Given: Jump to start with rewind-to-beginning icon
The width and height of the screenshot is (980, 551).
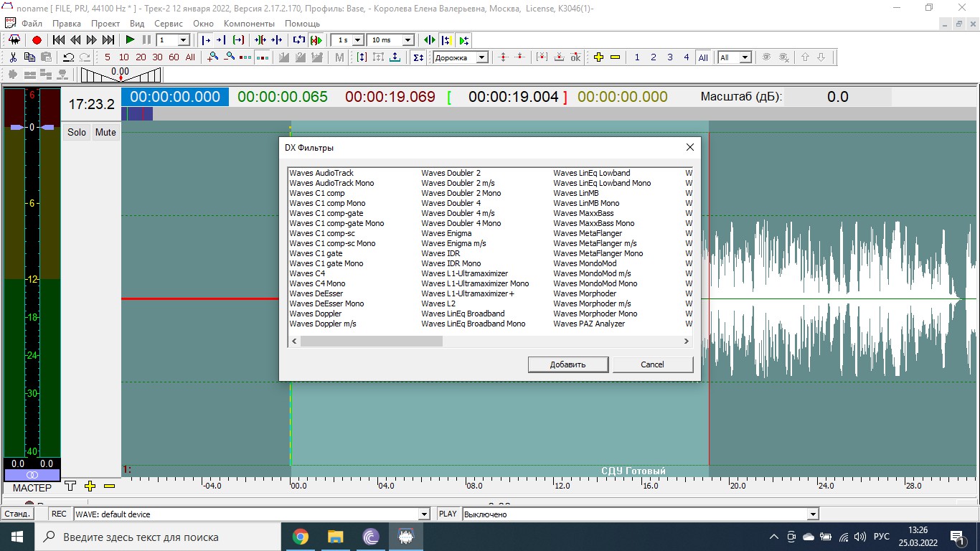Looking at the screenshot, I should tap(59, 40).
